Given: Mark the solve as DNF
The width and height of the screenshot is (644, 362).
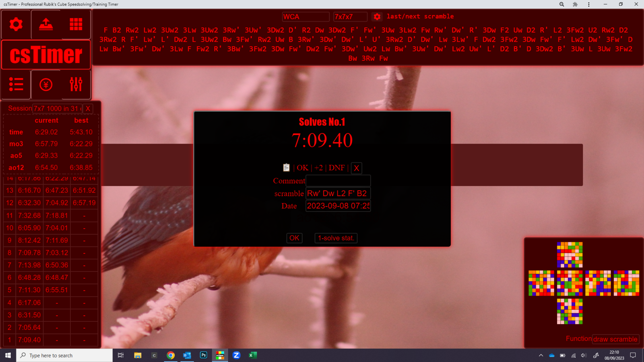Looking at the screenshot, I should [x=336, y=168].
